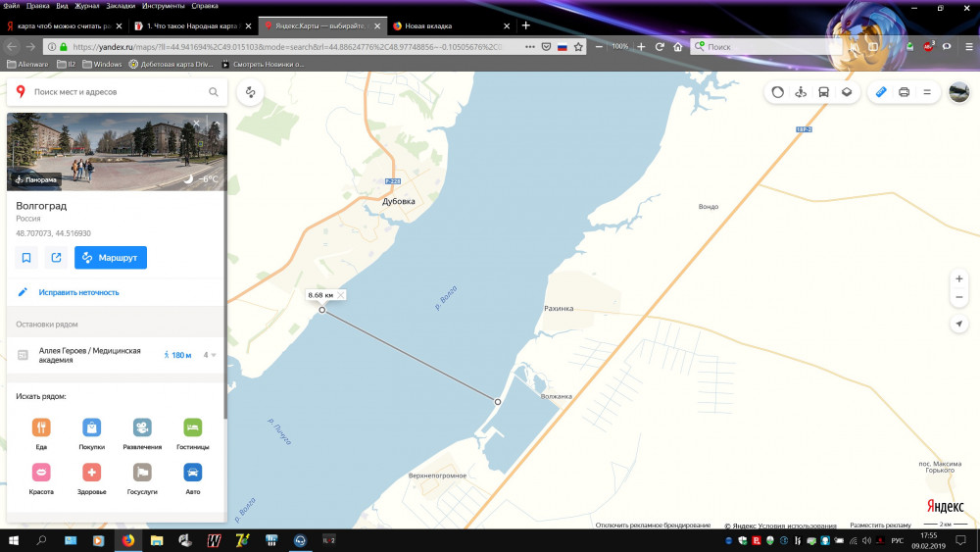Screen dimensions: 980x552
Task: Open the Windows bookmarks folder
Action: [x=102, y=65]
